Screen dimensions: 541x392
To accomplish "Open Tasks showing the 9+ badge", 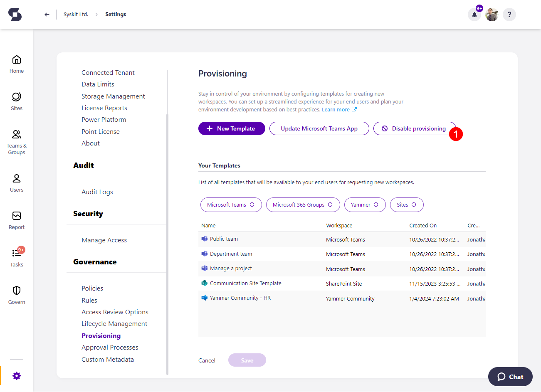I will [16, 257].
